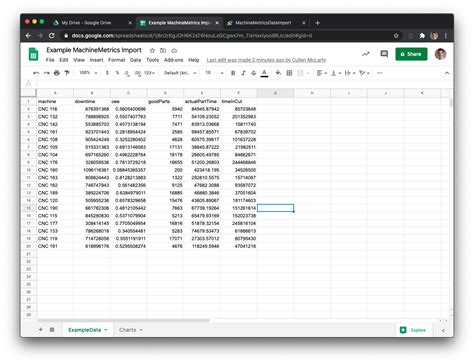Open the Default (Arial) font dropdown
This screenshot has width=474, height=364.
tap(180, 73)
